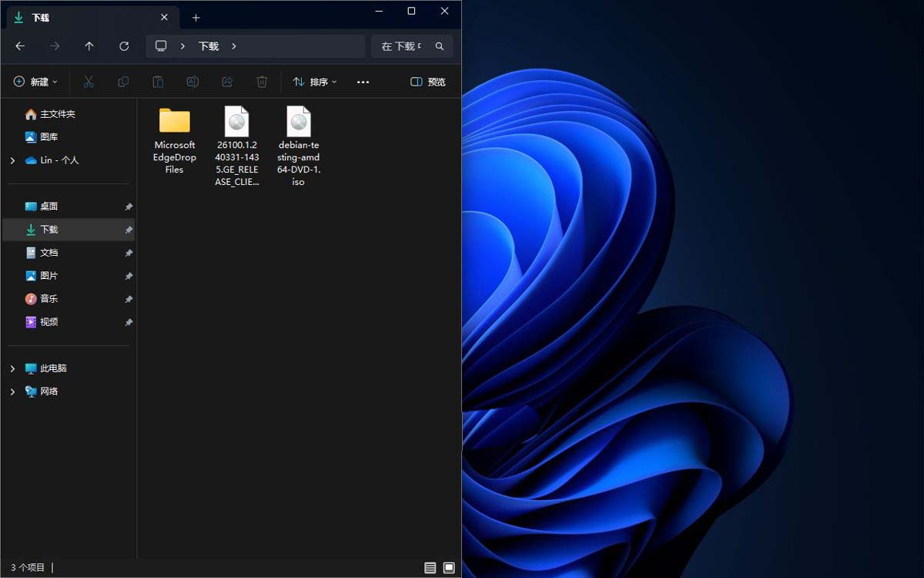Select the 26100.1.240331 ISO file
Viewport: 924px width, 578px height.
[x=237, y=146]
